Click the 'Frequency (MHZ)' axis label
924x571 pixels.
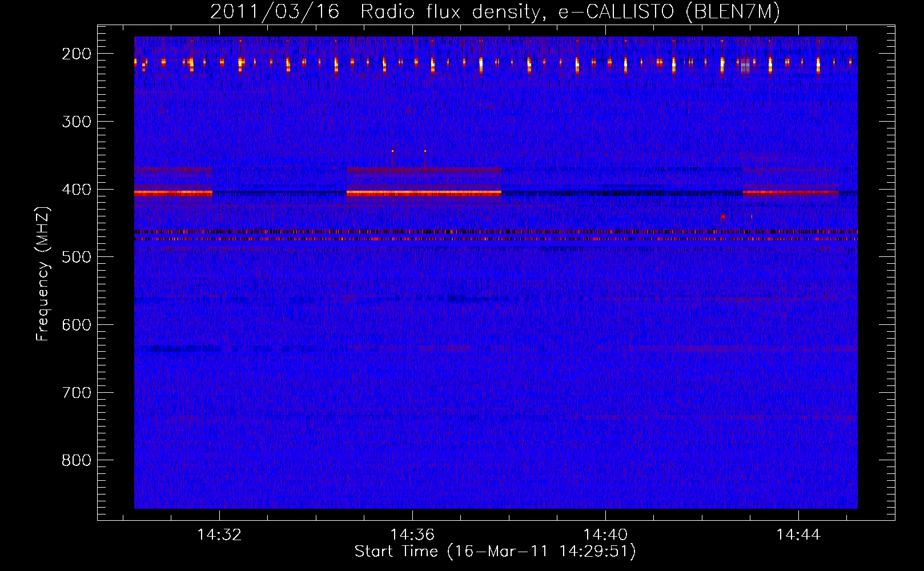[43, 274]
